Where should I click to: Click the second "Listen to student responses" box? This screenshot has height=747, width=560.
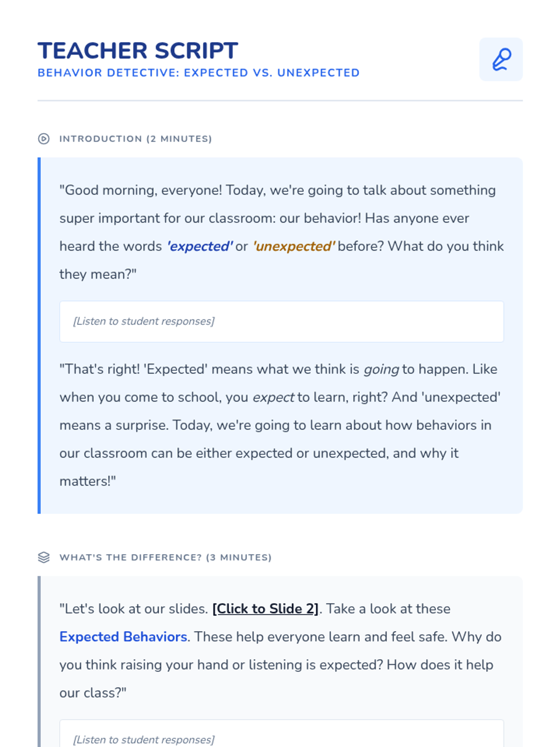(281, 737)
